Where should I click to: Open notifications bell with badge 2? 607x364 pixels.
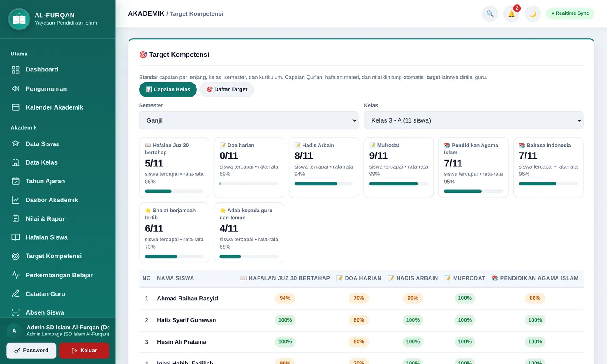pyautogui.click(x=512, y=14)
